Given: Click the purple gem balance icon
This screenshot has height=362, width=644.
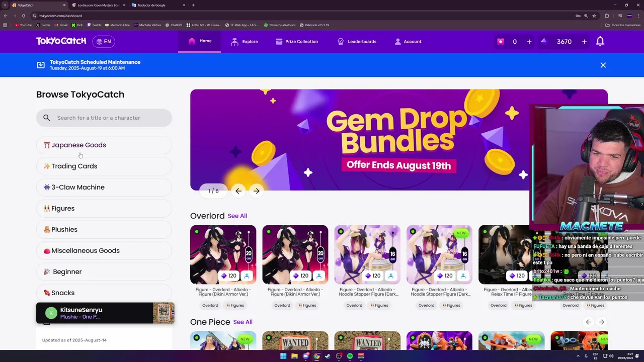Looking at the screenshot, I should click(x=543, y=41).
